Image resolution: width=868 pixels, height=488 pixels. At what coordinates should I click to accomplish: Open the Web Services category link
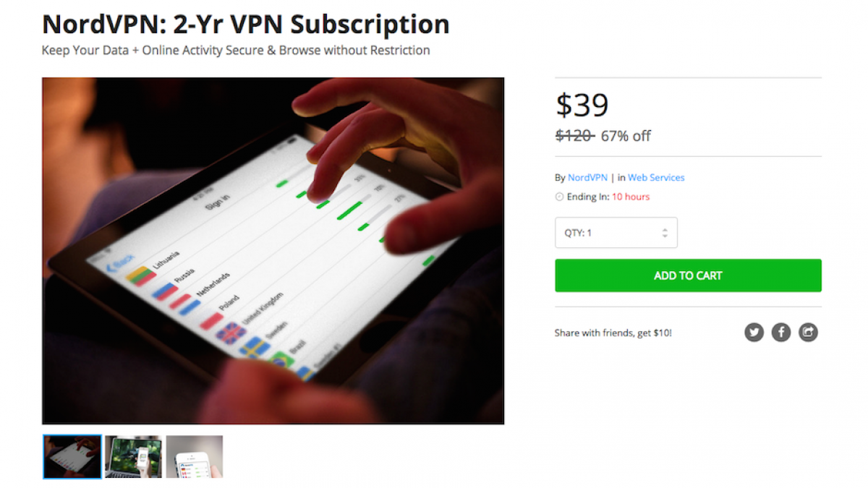[656, 177]
